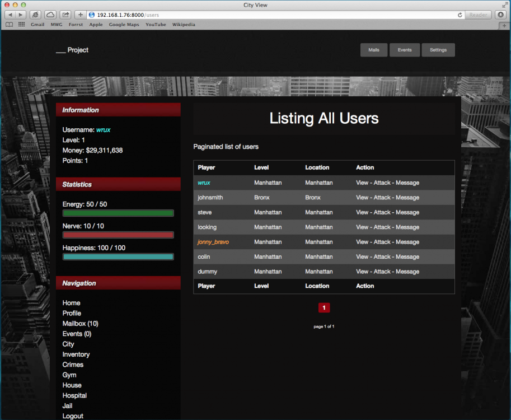Show Top Sites grid icon
511x420 pixels.
click(21, 25)
